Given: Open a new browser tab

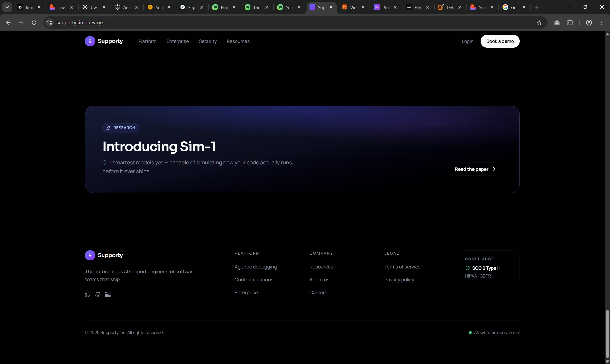Looking at the screenshot, I should (x=537, y=7).
